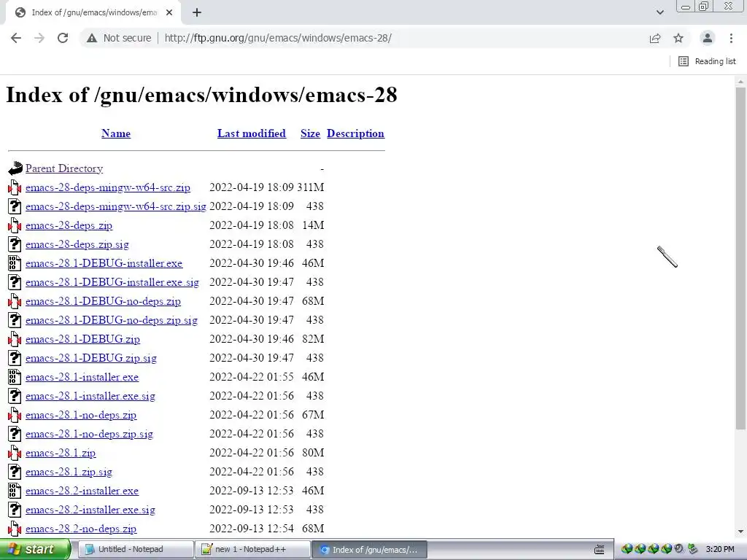
Task: Click unknown-file icon beside emacs-28-deps-mingw-w64-src.zip.sig
Action: point(15,206)
